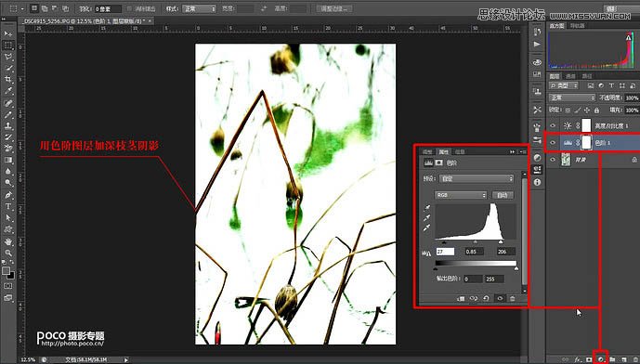Toggle visibility of the Levels 1 layer
This screenshot has height=364, width=640.
click(x=553, y=142)
